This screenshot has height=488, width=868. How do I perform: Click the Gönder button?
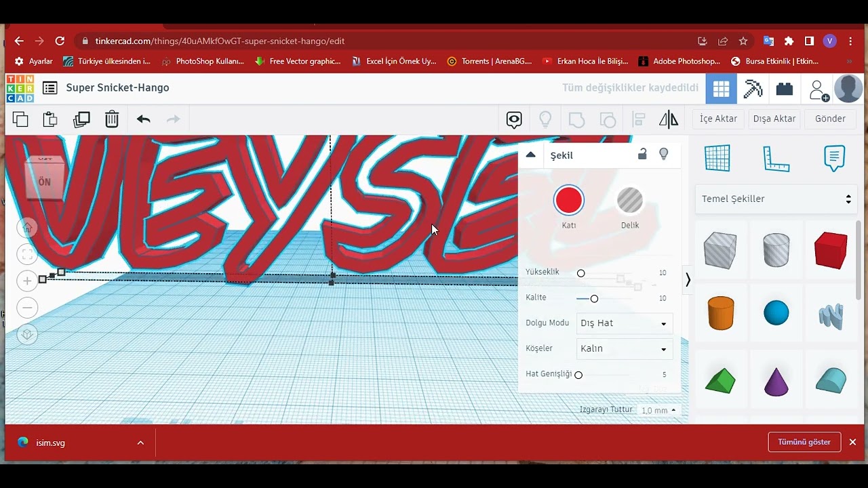pos(830,119)
